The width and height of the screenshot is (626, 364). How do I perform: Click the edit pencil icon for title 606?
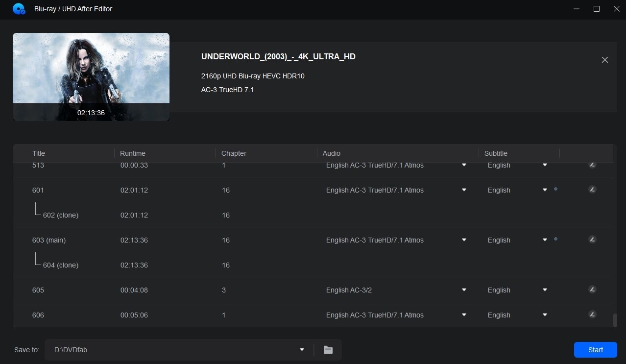592,315
